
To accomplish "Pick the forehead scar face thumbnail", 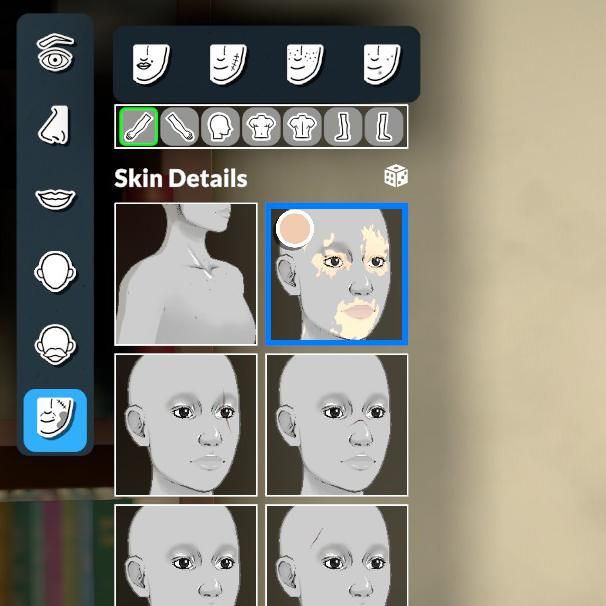I will point(337,555).
